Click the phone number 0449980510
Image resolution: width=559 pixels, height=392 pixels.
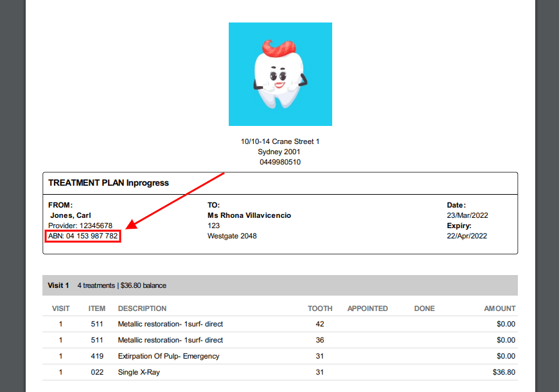(x=279, y=162)
